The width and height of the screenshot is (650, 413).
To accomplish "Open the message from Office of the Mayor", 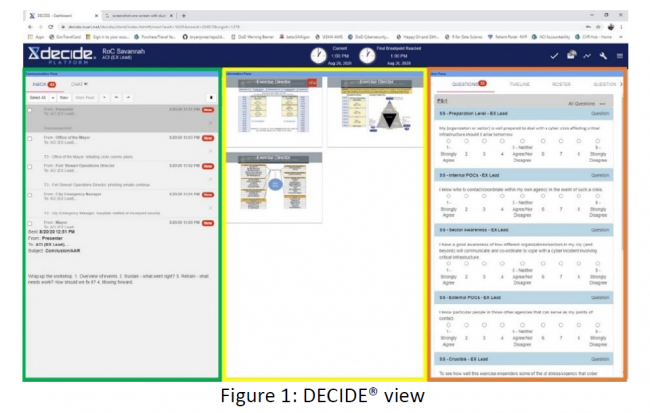I will (120, 147).
